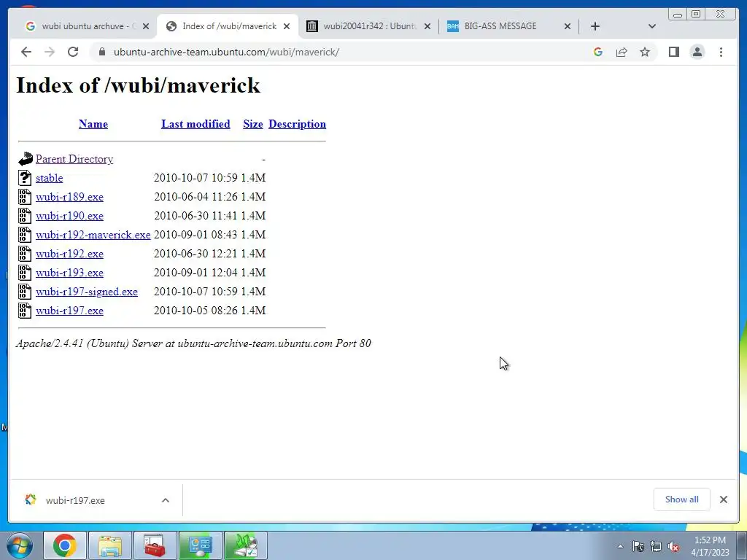Viewport: 747px width, 560px height.
Task: Show hidden system tray icons
Action: click(620, 546)
